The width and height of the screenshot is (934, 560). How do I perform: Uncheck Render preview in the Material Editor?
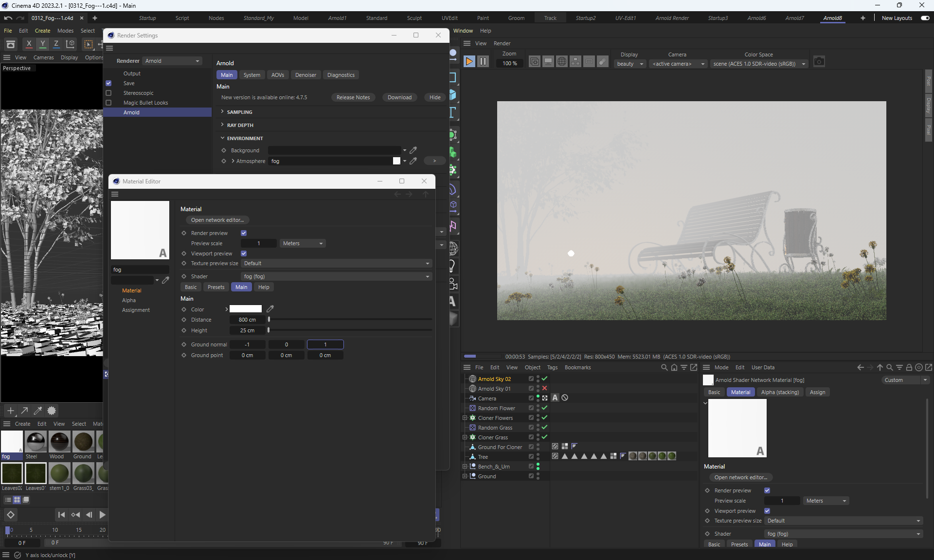244,233
